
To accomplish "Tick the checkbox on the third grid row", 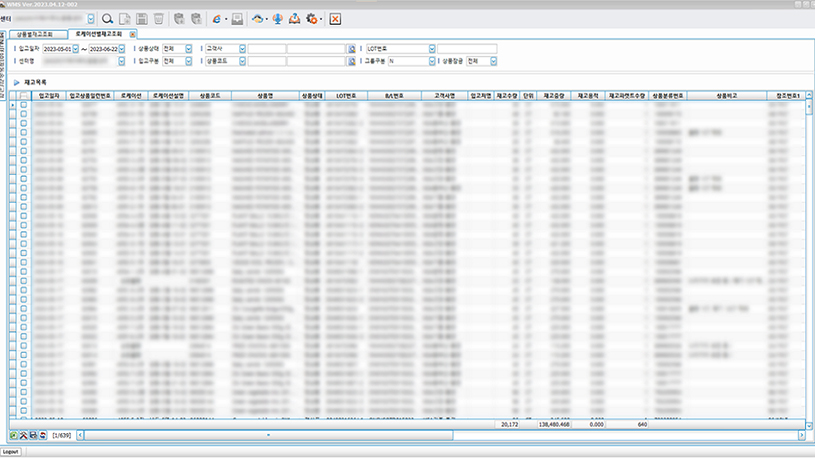I will pos(24,124).
